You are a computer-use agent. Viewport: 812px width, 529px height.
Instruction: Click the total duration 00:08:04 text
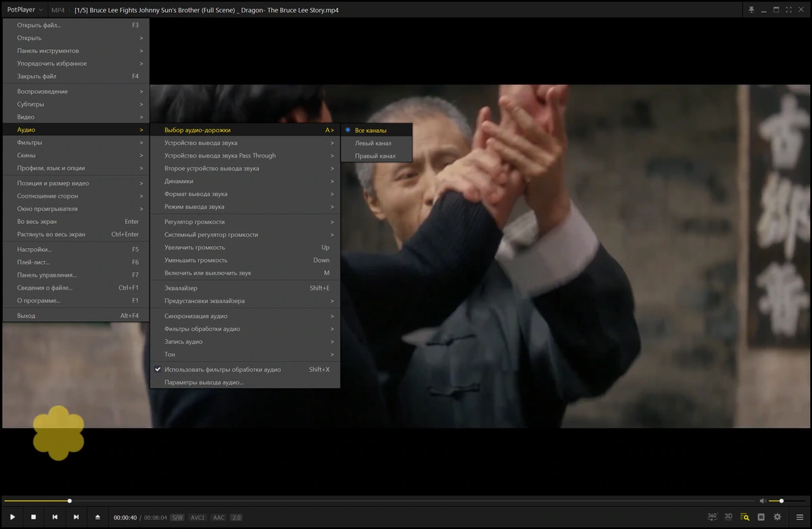click(156, 517)
